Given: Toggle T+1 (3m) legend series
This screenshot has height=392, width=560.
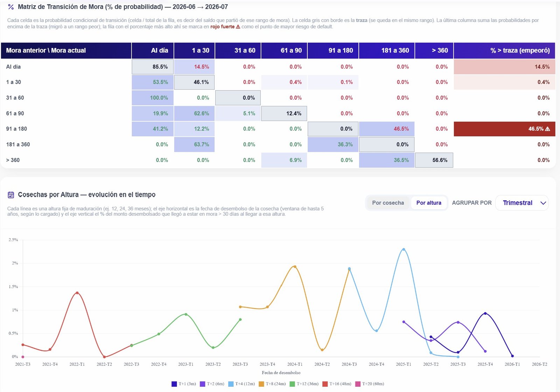Looking at the screenshot, I should 184,384.
